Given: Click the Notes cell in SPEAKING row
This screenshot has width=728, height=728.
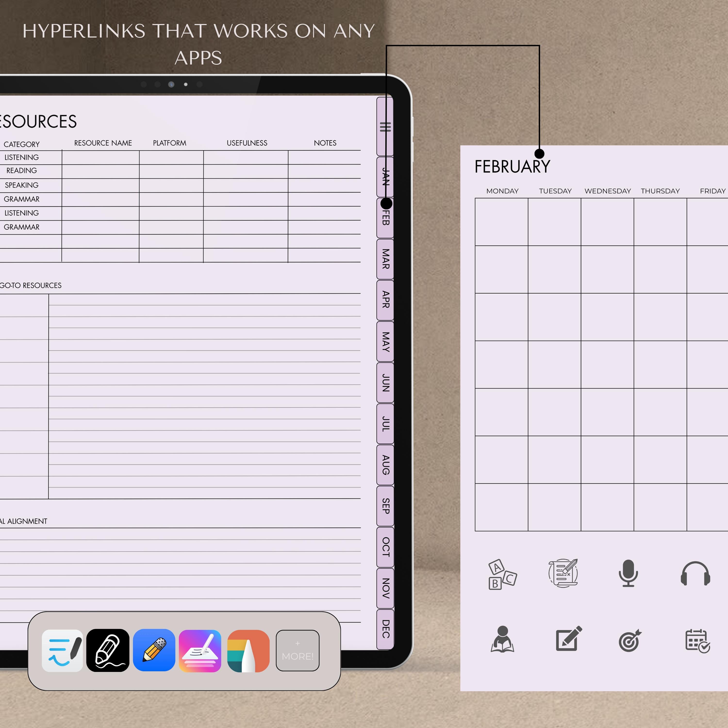Looking at the screenshot, I should click(x=324, y=185).
